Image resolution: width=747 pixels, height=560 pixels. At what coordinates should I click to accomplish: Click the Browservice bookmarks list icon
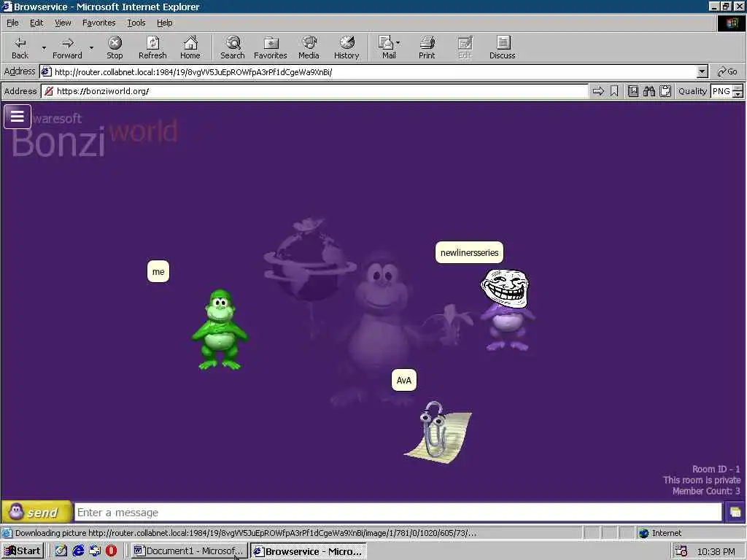pos(632,91)
